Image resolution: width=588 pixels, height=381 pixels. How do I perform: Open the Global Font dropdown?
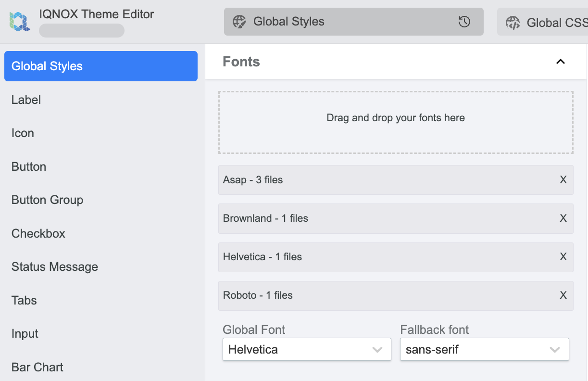[307, 349]
